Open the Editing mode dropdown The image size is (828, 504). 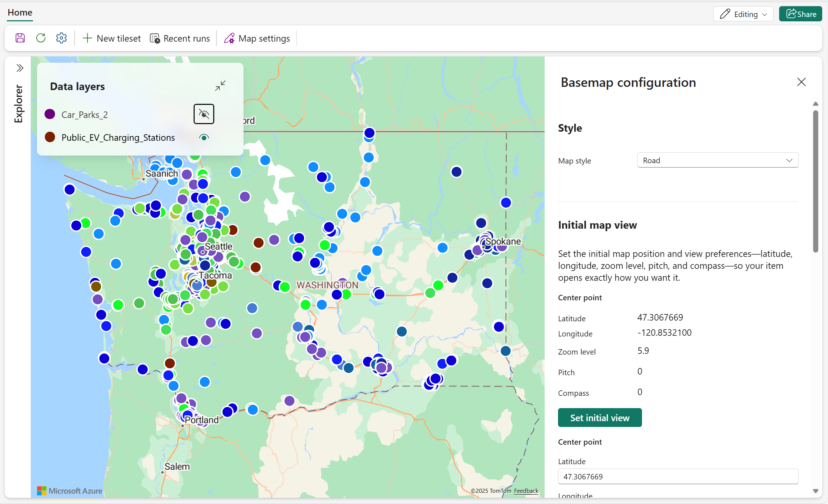tap(743, 14)
